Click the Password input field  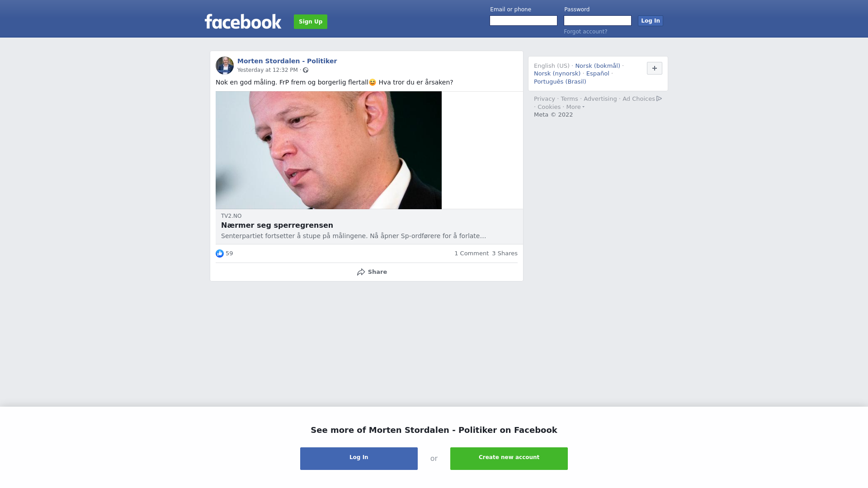[x=598, y=21]
